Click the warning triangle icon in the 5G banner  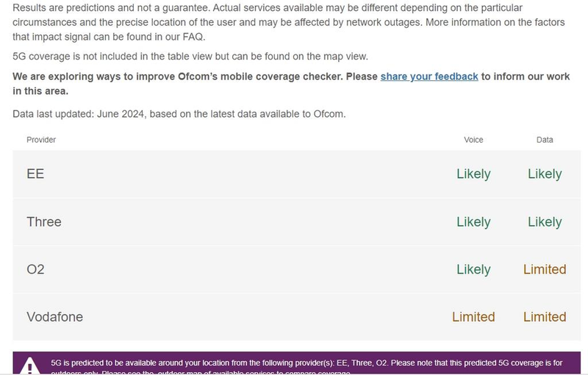pyautogui.click(x=30, y=365)
